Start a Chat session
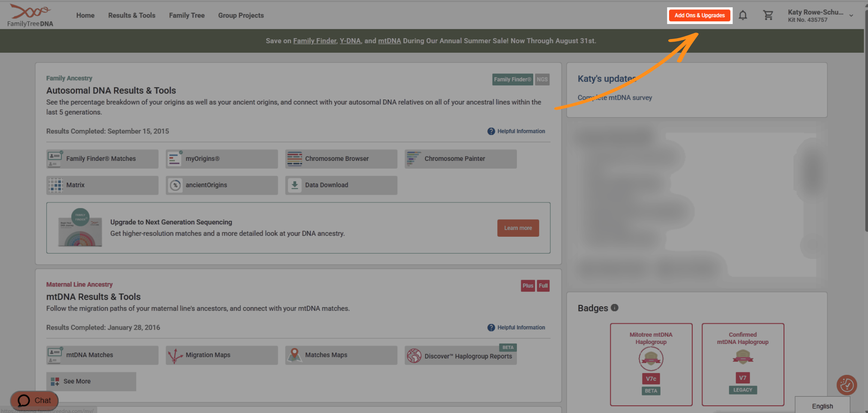 [34, 401]
